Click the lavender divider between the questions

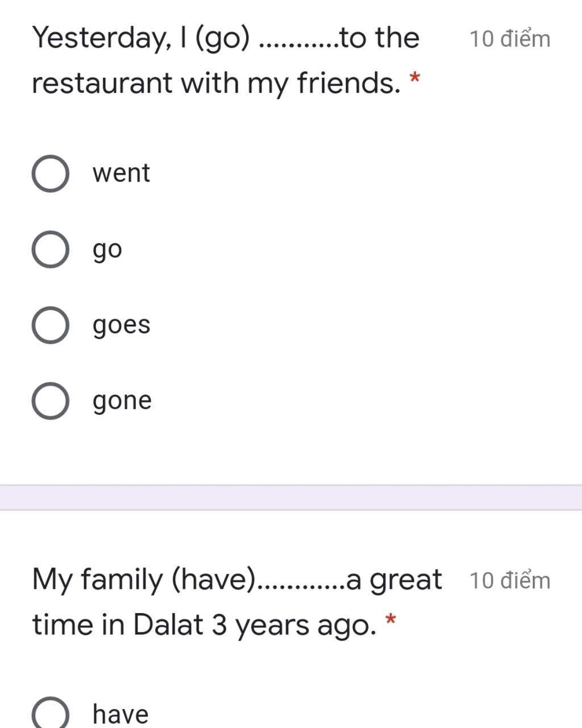tap(291, 498)
